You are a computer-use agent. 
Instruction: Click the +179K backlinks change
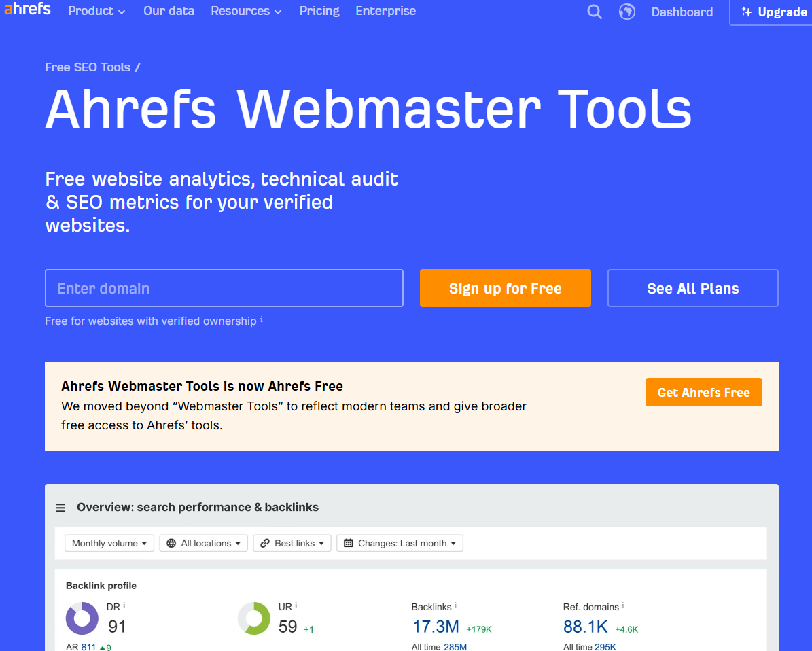[x=479, y=629]
